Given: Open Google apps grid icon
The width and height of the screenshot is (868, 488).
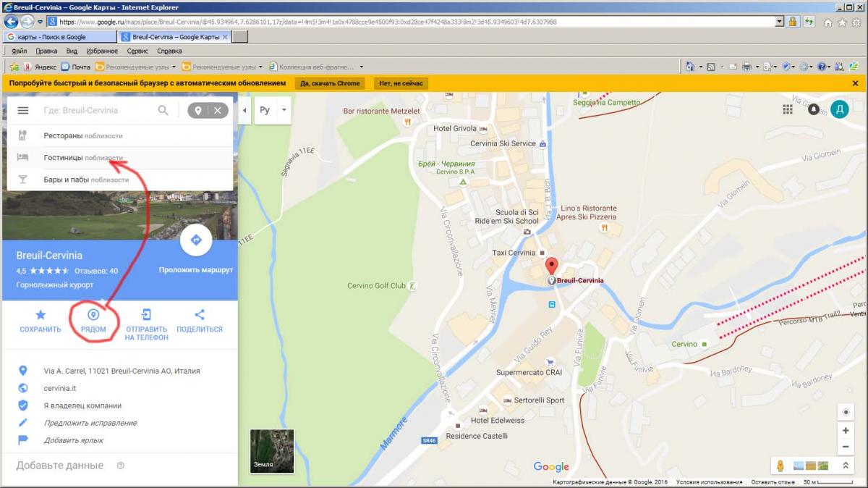Looking at the screenshot, I should 788,109.
